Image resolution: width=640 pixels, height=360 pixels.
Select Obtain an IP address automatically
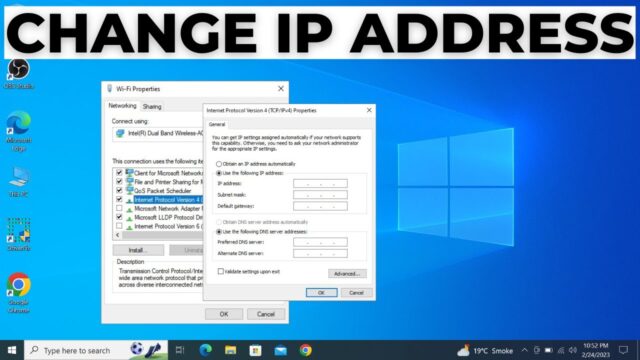219,164
